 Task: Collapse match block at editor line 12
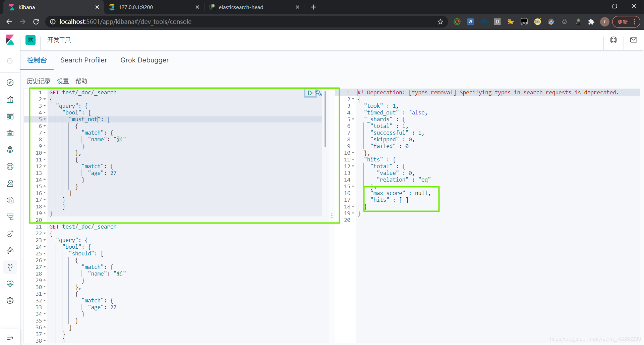(45, 166)
